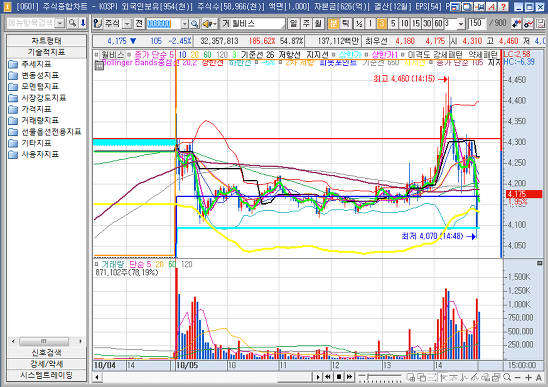
Task: Expand the stock code combo box arrow
Action: click(185, 24)
